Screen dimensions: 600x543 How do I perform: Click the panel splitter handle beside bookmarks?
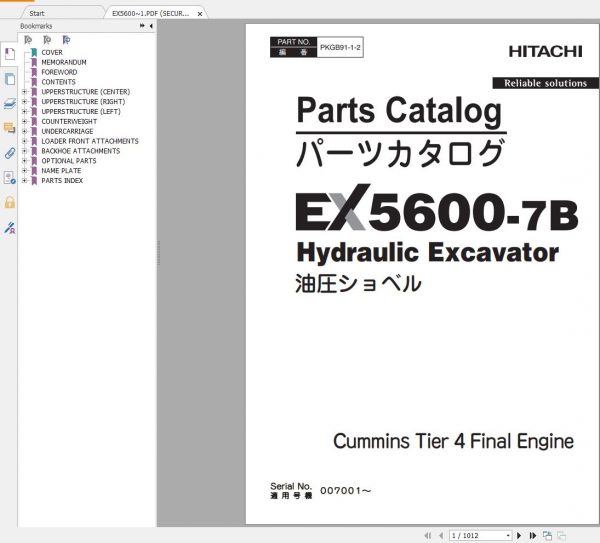158,253
